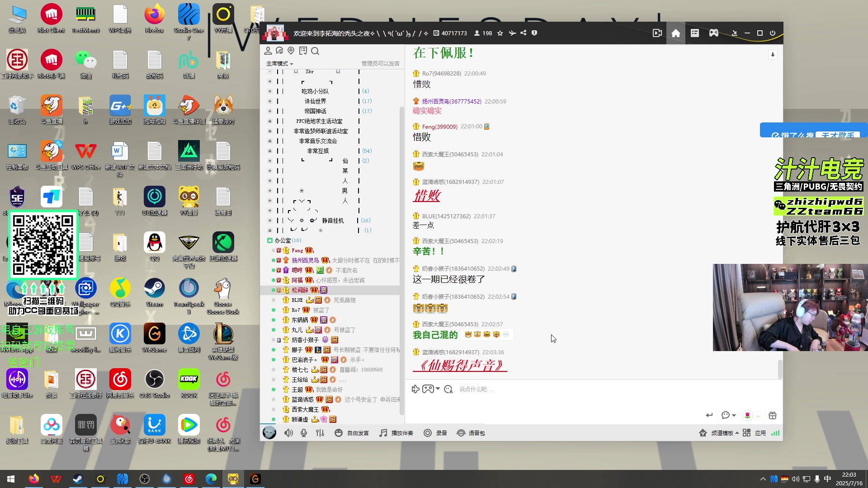Viewport: 868px width, 488px height.
Task: Focus the 说点什么吧 chat input field
Action: [x=592, y=389]
